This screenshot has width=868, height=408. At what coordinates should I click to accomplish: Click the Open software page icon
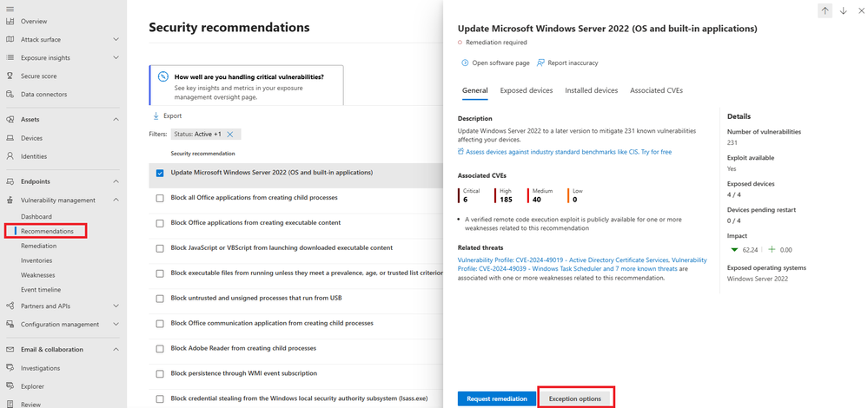[465, 63]
